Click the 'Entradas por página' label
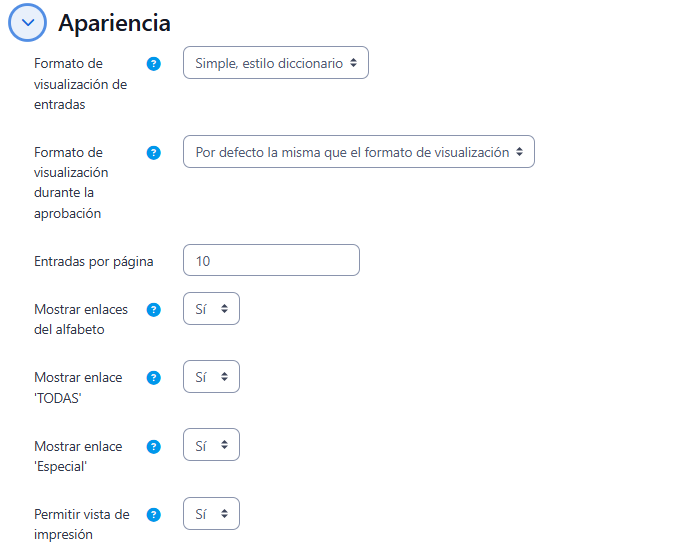The image size is (683, 551). [93, 261]
